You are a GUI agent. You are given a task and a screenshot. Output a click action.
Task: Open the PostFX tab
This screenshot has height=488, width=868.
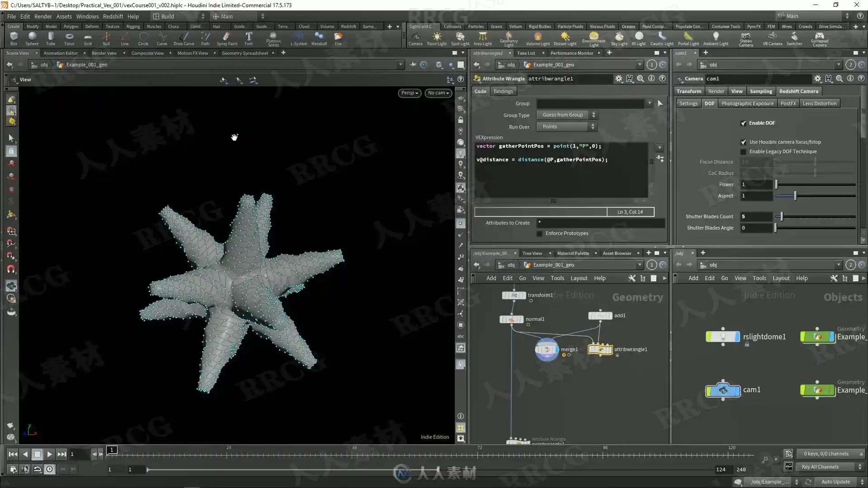pyautogui.click(x=788, y=103)
